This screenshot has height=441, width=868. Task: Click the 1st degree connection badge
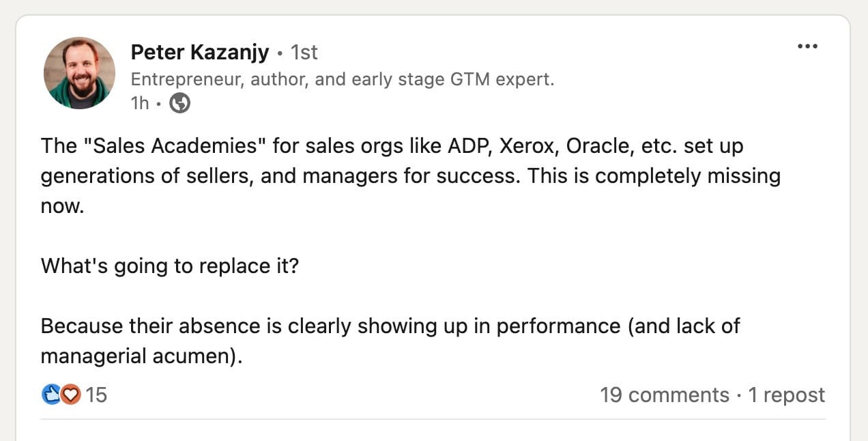click(x=304, y=53)
